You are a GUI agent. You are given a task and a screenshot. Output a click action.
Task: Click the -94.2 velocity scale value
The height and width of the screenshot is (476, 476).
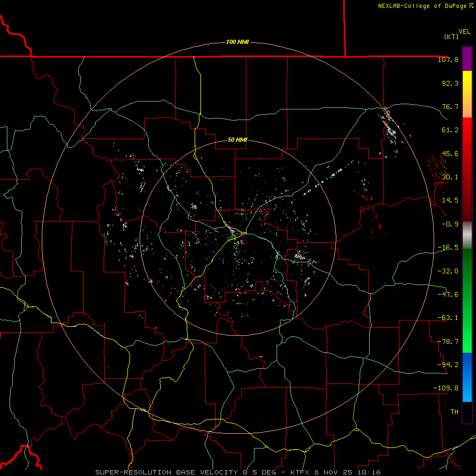(448, 365)
